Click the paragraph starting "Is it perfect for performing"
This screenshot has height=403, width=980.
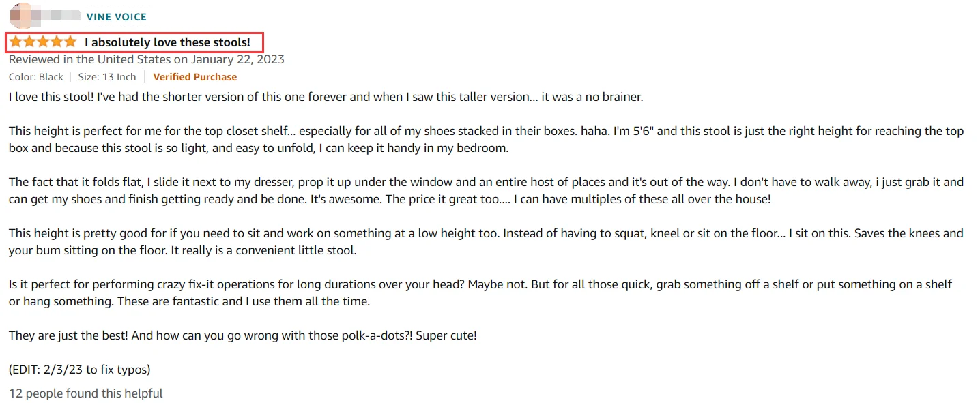[x=480, y=293]
